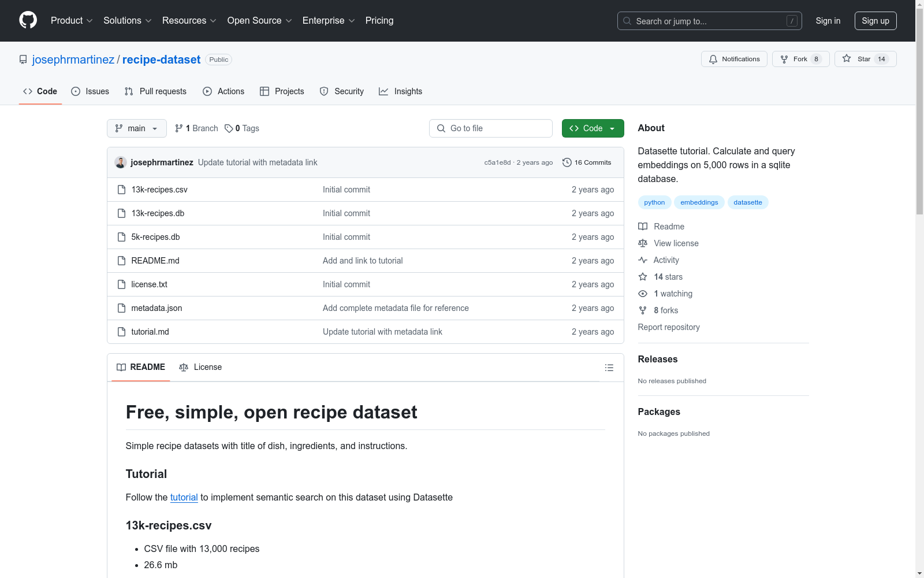The width and height of the screenshot is (924, 578).
Task: Click the Sign in link
Action: 828,21
